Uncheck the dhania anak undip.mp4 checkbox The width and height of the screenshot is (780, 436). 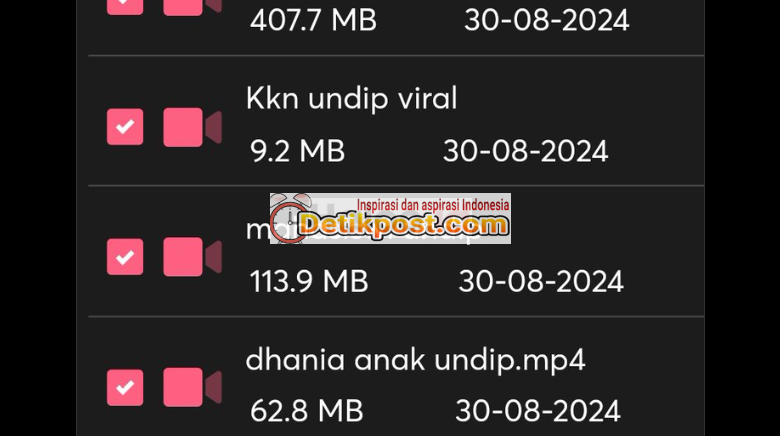[x=125, y=387]
